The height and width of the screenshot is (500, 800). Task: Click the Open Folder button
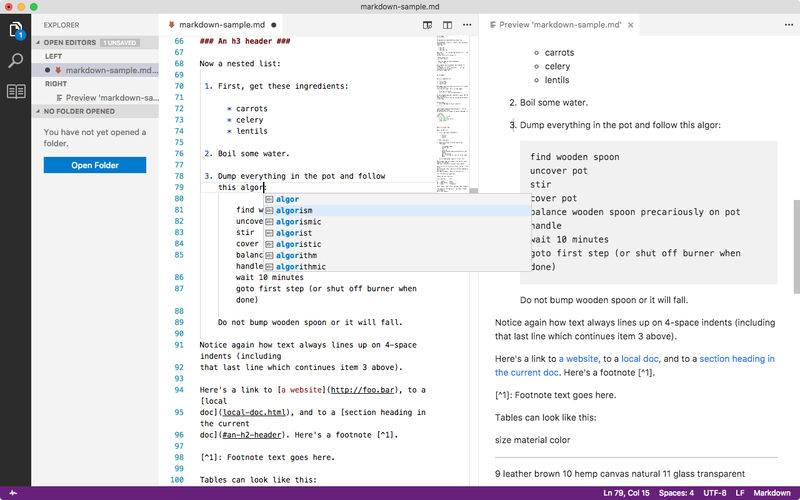[x=95, y=165]
